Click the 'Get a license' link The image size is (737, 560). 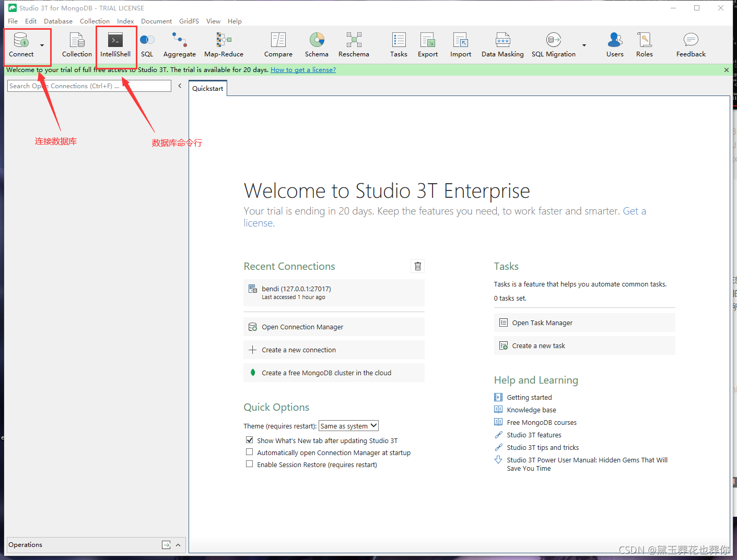(635, 211)
